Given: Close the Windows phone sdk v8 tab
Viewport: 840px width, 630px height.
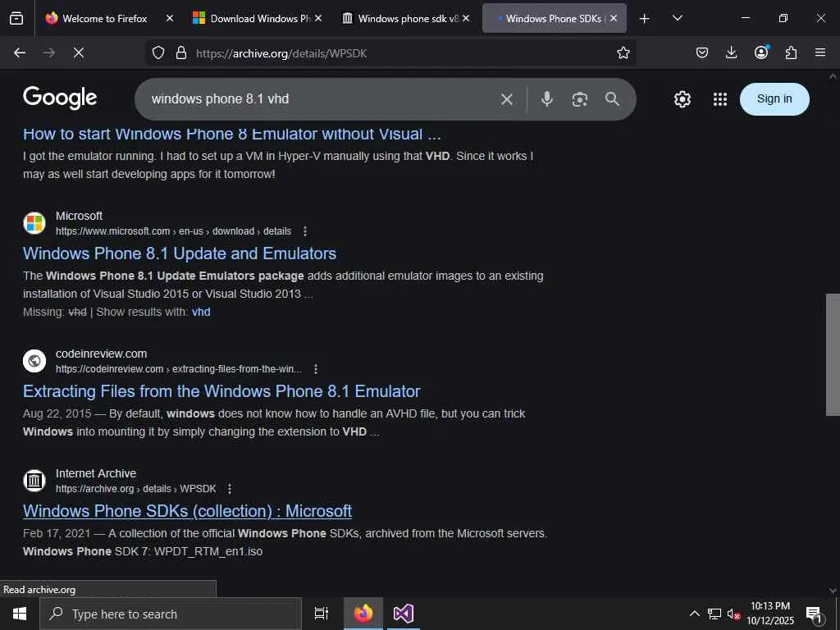Looking at the screenshot, I should 466,18.
